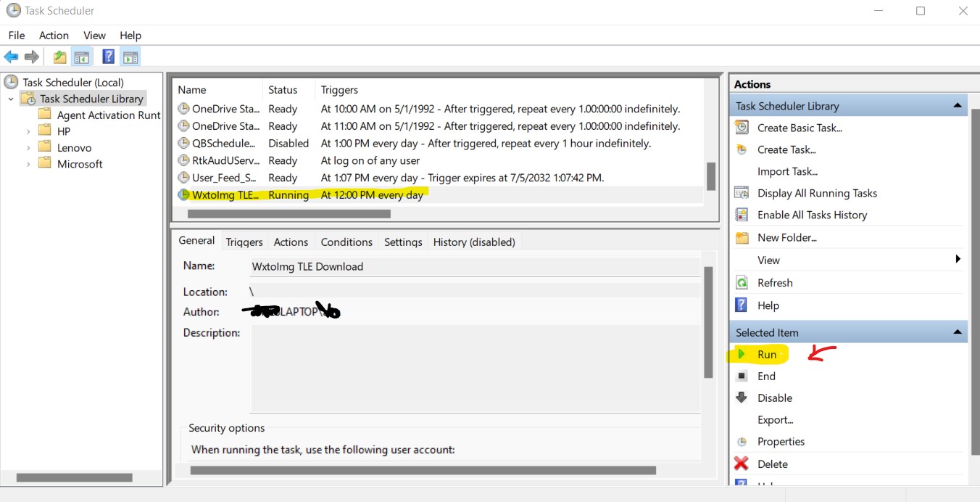The image size is (980, 502).
Task: Click Import Task in Actions pane
Action: (787, 171)
